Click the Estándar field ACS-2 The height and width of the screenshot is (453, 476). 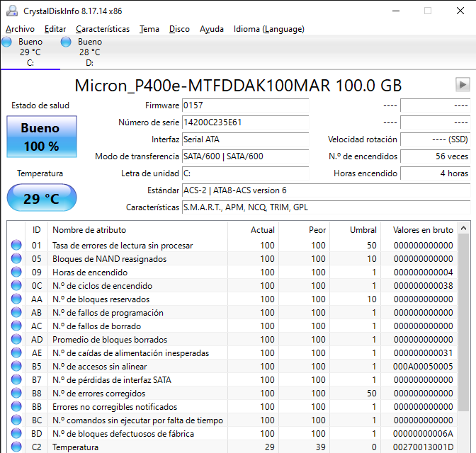326,190
